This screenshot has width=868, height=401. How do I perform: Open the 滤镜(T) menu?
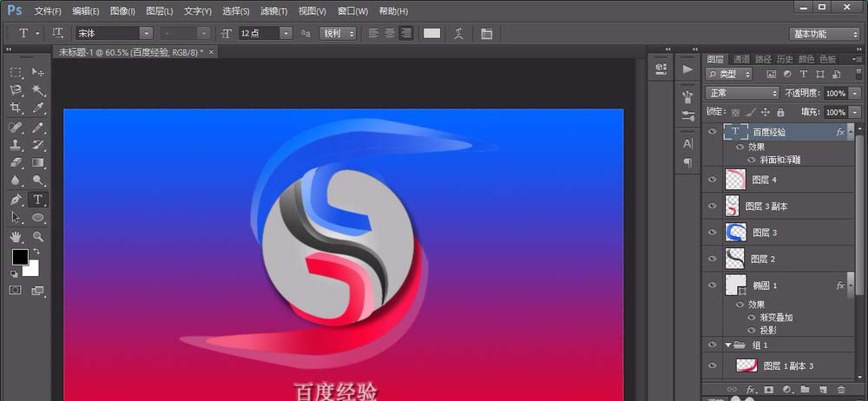pos(273,11)
